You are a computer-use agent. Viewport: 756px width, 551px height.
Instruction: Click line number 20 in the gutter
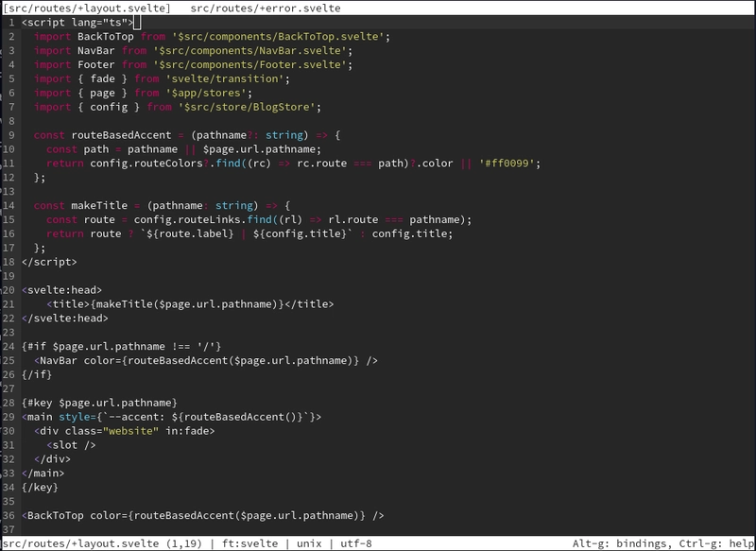tap(8, 290)
